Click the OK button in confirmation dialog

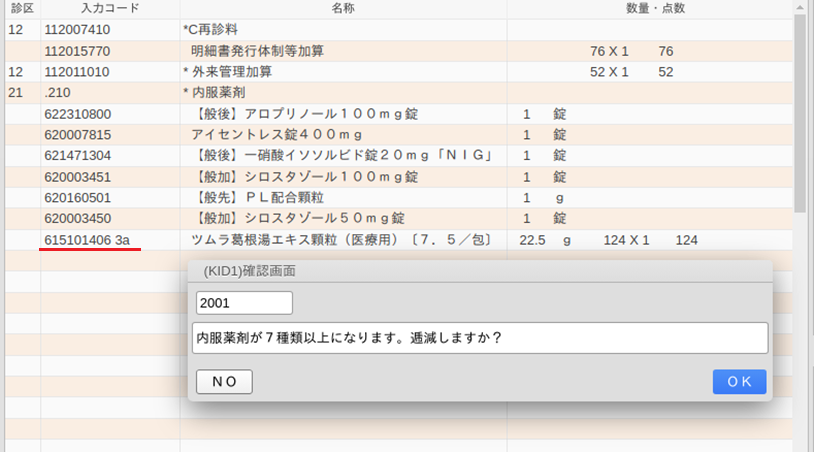pos(739,381)
